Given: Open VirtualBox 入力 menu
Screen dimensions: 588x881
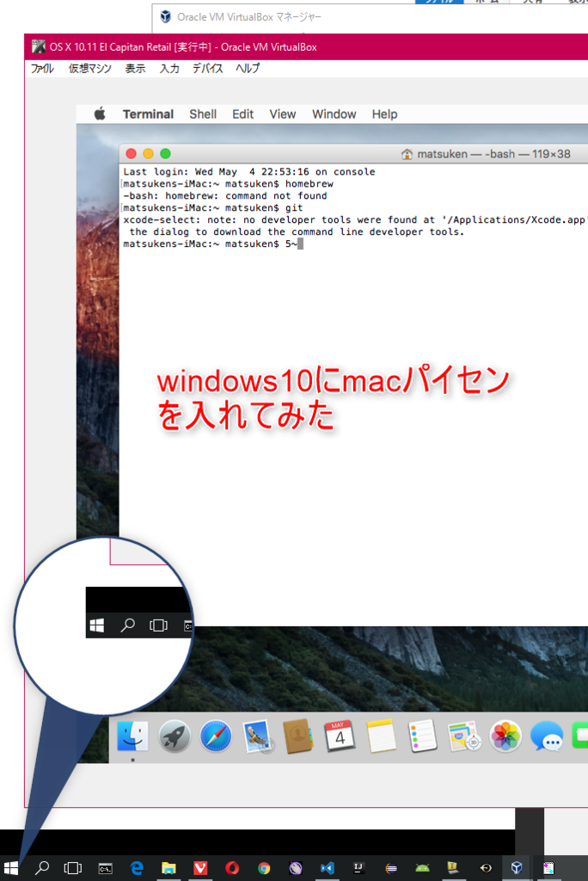Looking at the screenshot, I should coord(169,69).
